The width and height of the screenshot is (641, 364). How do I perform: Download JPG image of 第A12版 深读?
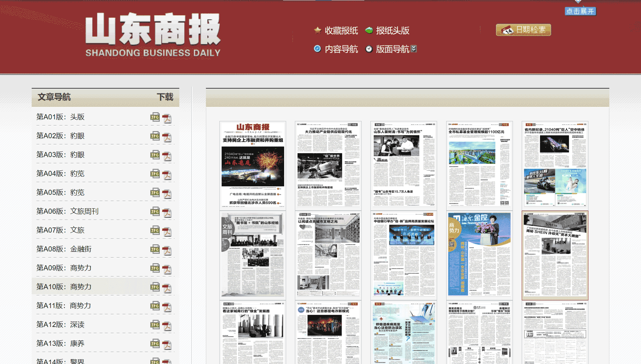click(x=155, y=325)
